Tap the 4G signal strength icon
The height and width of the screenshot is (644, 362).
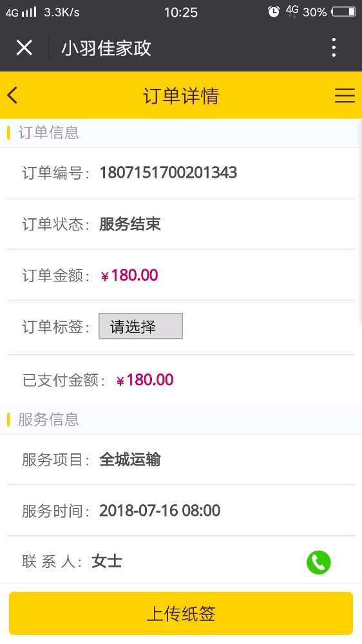tap(21, 12)
